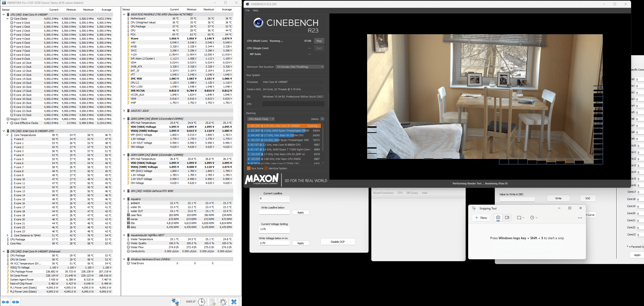Screen dimensions: 644x306
Task: Open the snip shape mode dropdown
Action: pos(521,218)
